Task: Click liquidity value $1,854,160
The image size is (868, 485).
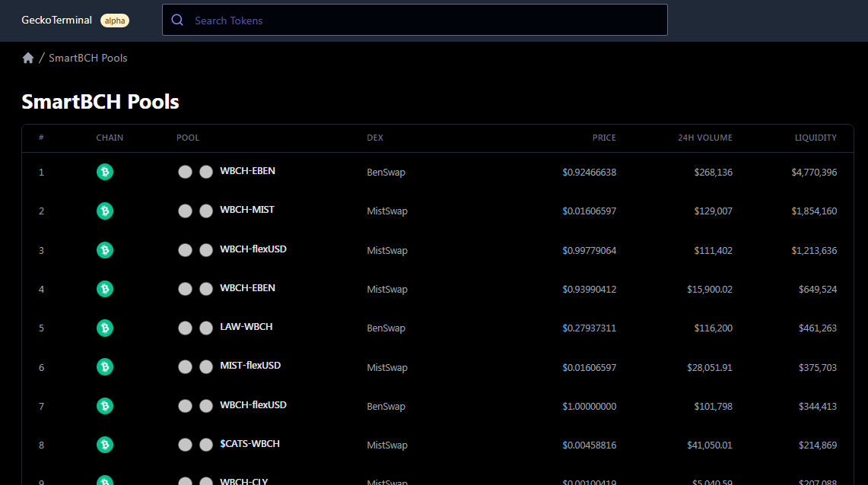Action: tap(814, 211)
